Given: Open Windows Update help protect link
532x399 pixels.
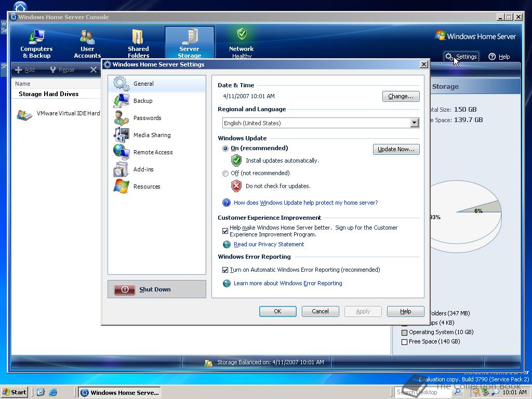Looking at the screenshot, I should (305, 203).
